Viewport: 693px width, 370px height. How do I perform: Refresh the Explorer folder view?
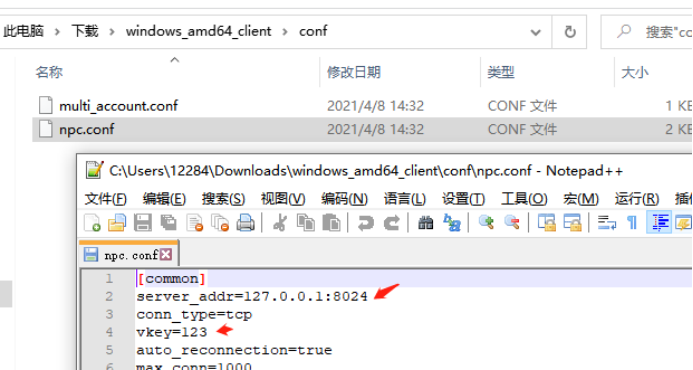570,32
